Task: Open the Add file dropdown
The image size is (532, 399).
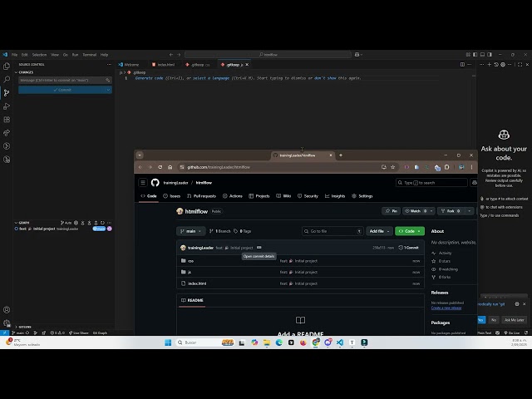Action: click(379, 231)
